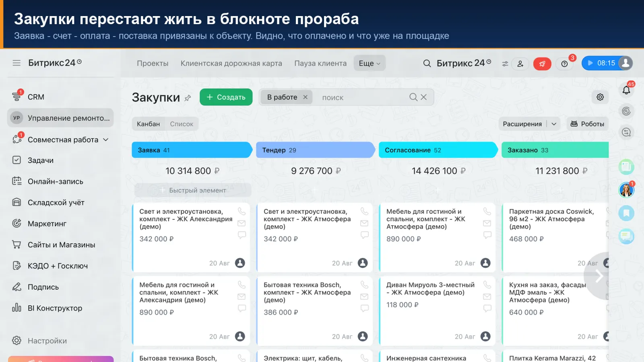This screenshot has width=644, height=362.
Task: Open the hamburger menu beside Битрикс24
Action: (x=17, y=63)
